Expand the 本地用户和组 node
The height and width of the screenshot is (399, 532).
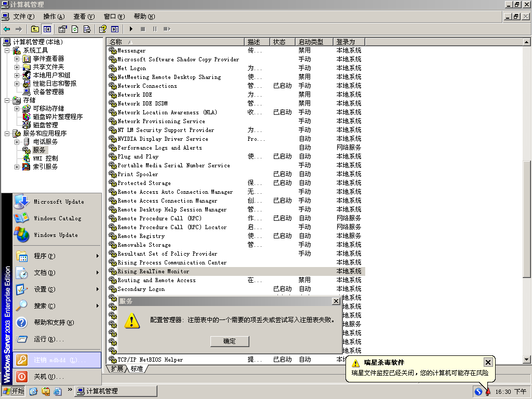point(17,75)
